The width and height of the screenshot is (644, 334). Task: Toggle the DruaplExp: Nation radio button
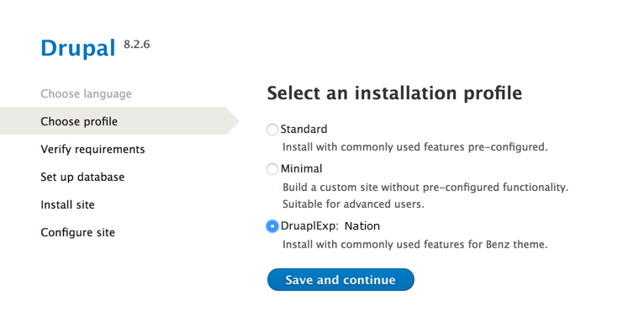point(272,226)
